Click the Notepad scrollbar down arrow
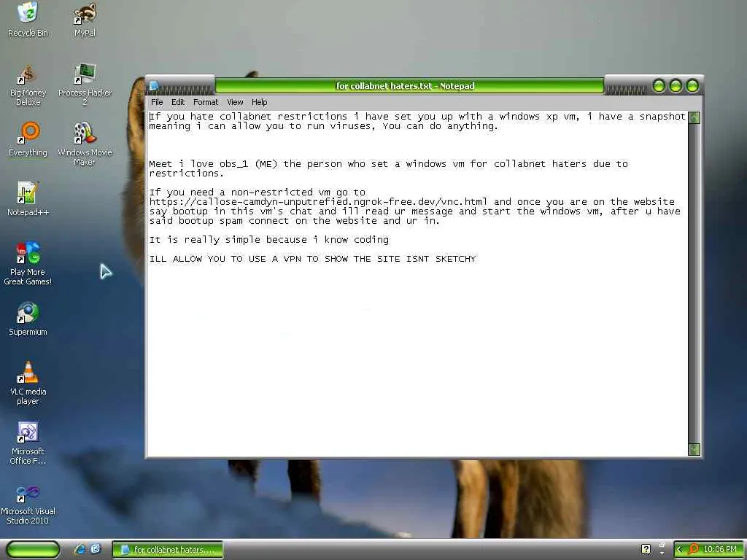Viewport: 747px width, 560px height. (694, 449)
